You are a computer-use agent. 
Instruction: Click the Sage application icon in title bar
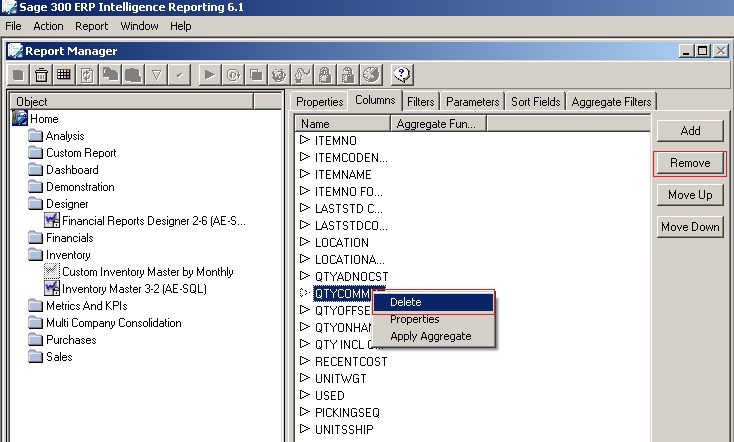pyautogui.click(x=8, y=7)
